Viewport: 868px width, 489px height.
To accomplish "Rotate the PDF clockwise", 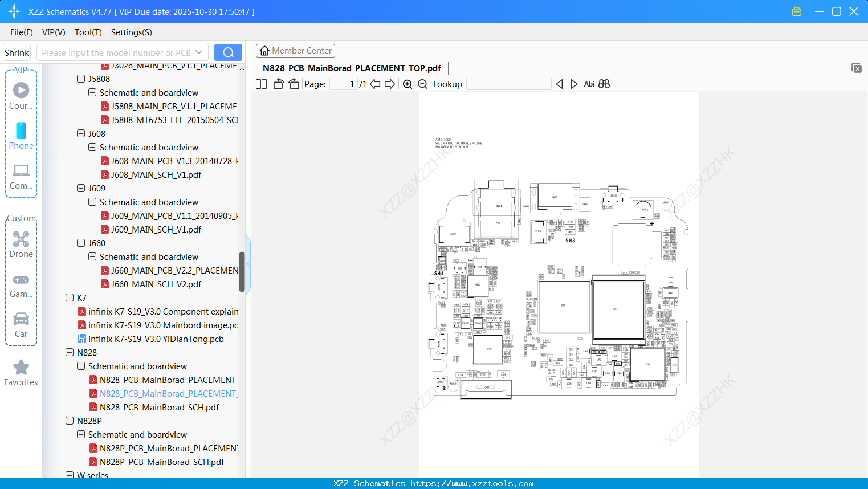I will [293, 84].
